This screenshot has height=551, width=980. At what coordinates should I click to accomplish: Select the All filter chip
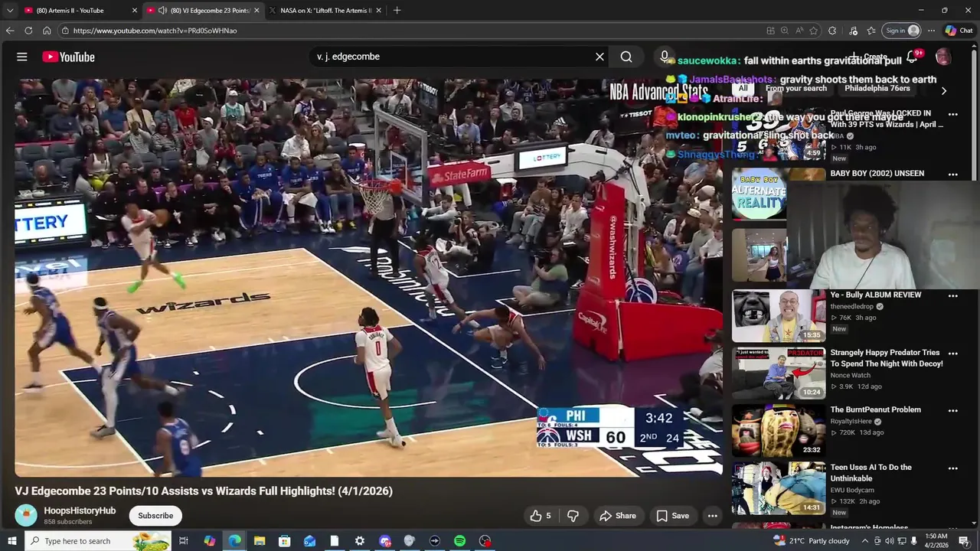pyautogui.click(x=743, y=89)
